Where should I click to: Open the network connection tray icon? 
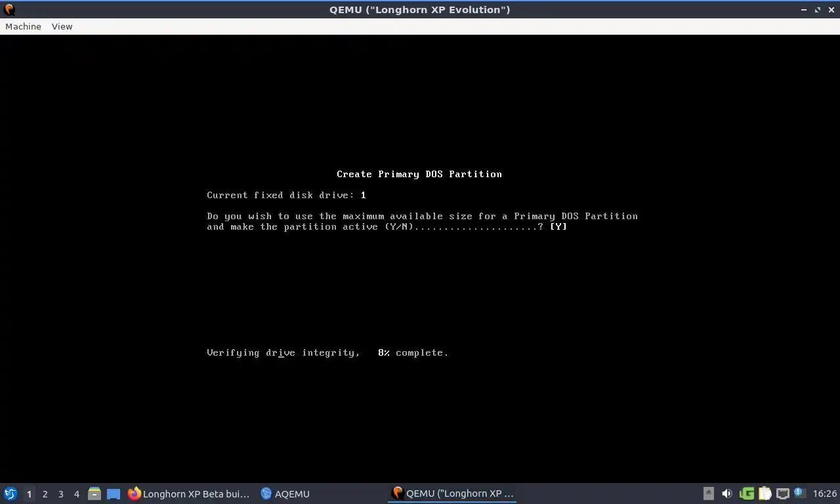783,493
